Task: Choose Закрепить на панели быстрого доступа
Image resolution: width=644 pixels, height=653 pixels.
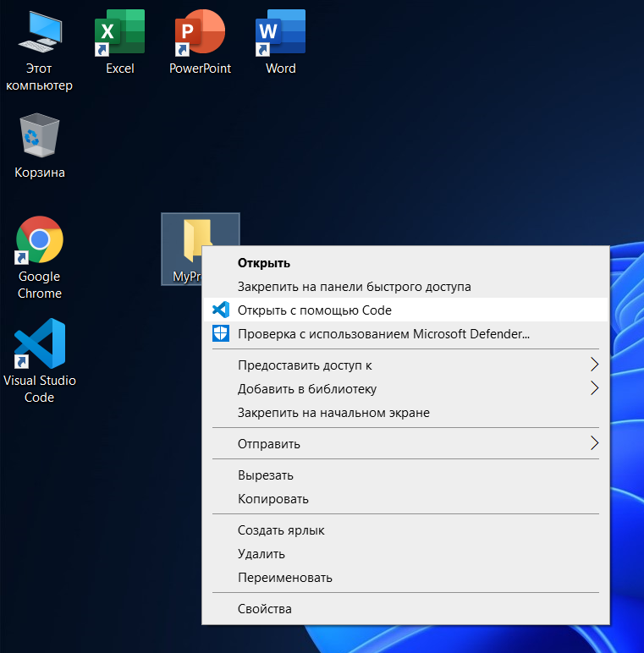Action: point(354,287)
